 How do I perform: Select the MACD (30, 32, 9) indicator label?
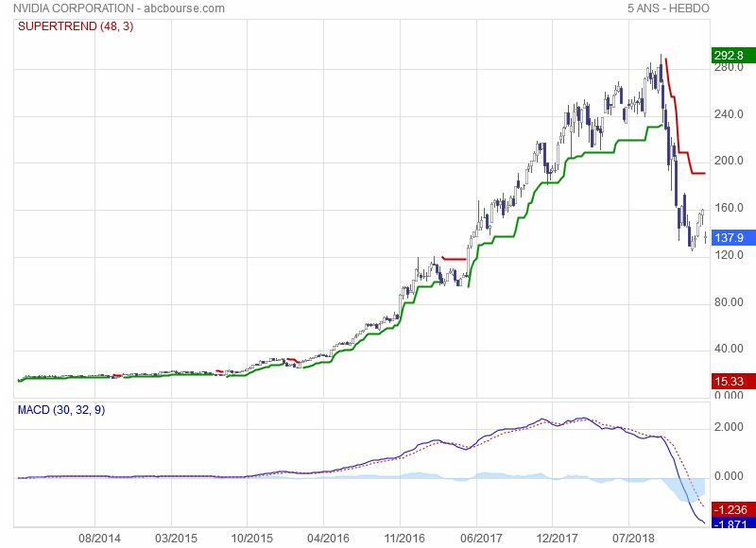tap(61, 410)
